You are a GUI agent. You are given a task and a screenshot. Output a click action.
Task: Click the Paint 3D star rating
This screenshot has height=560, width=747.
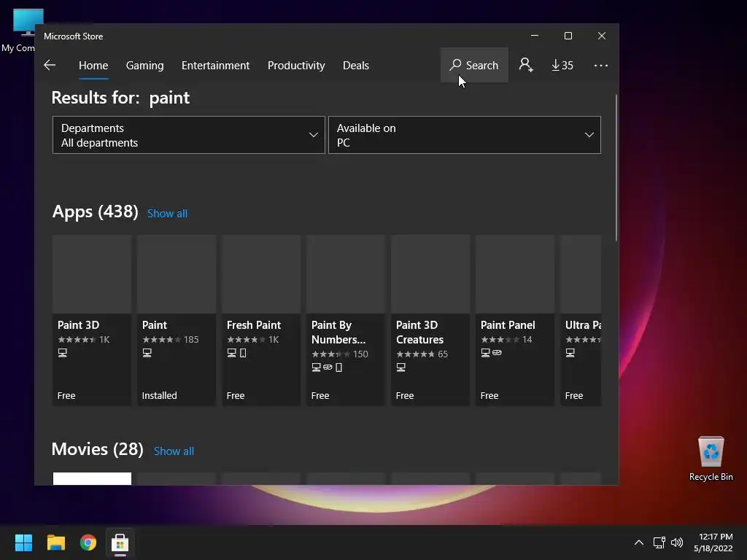tap(77, 340)
